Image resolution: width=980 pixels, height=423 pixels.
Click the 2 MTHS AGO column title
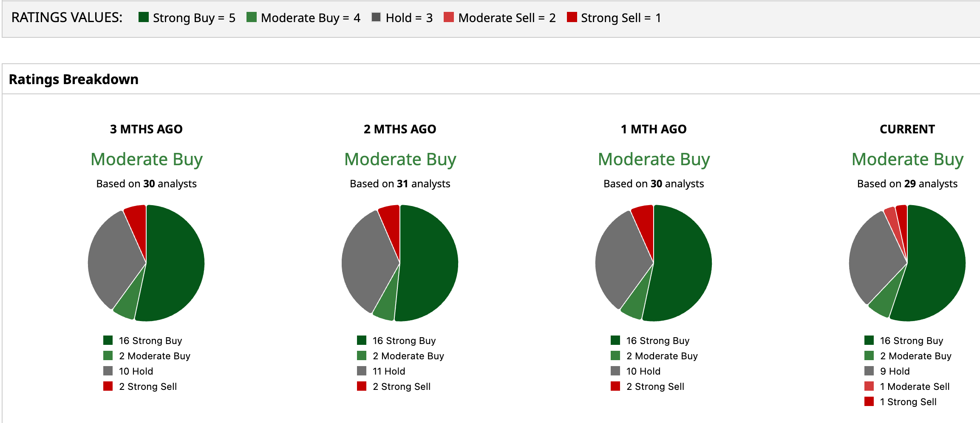coord(400,129)
